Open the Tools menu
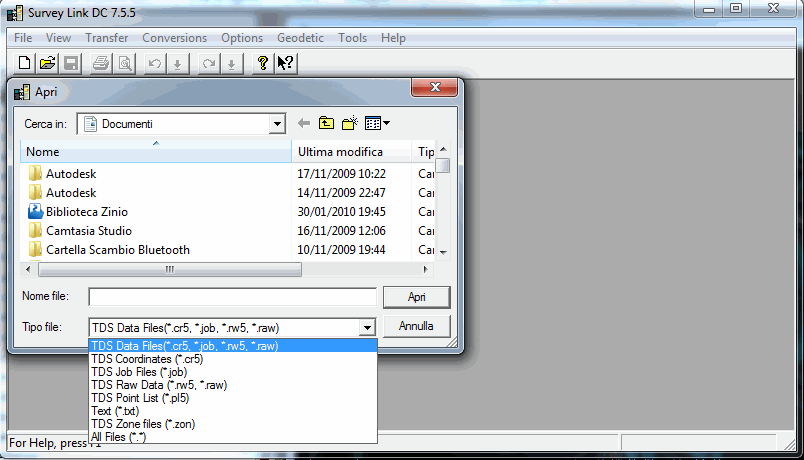 [x=352, y=38]
